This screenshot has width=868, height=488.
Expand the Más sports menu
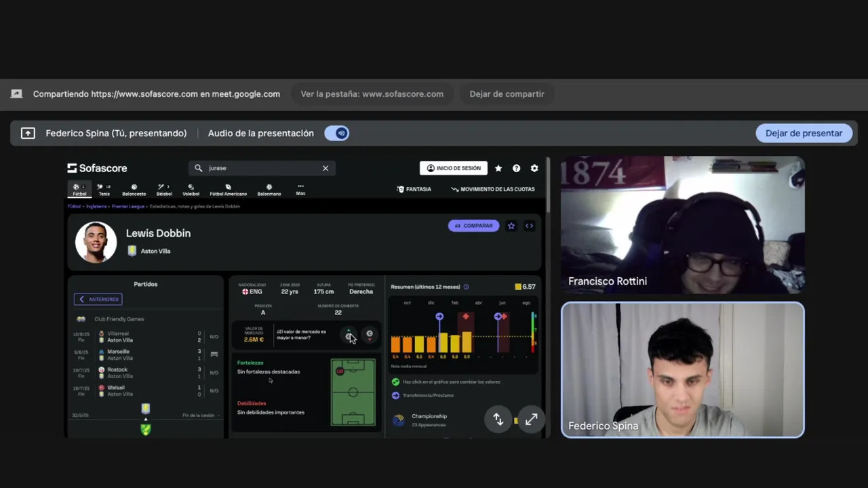[300, 190]
